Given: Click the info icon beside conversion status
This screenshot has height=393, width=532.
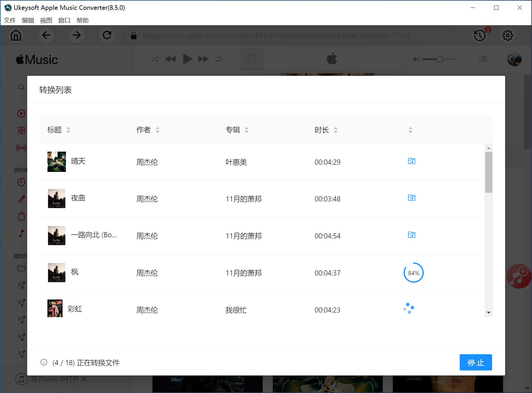Looking at the screenshot, I should click(x=44, y=362).
